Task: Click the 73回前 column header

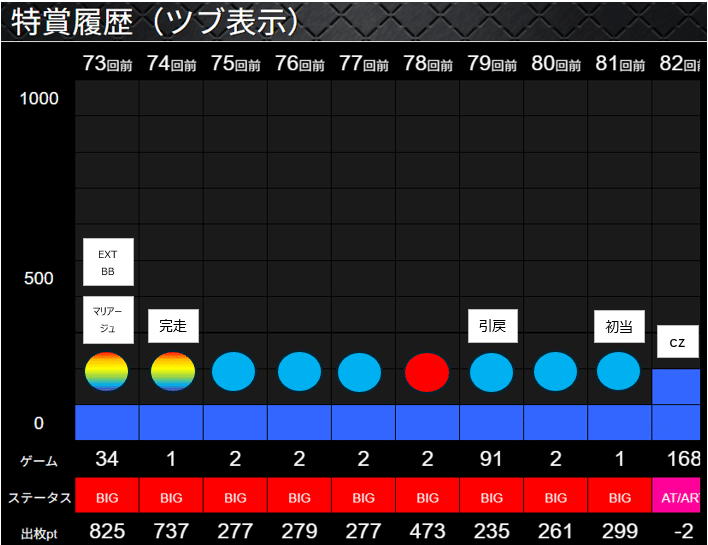Action: point(107,64)
